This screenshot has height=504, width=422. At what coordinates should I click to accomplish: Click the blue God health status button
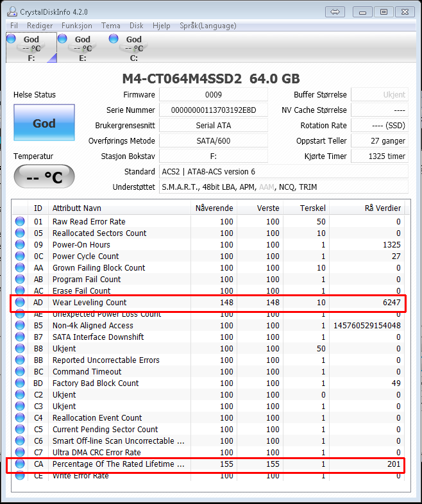coord(44,122)
